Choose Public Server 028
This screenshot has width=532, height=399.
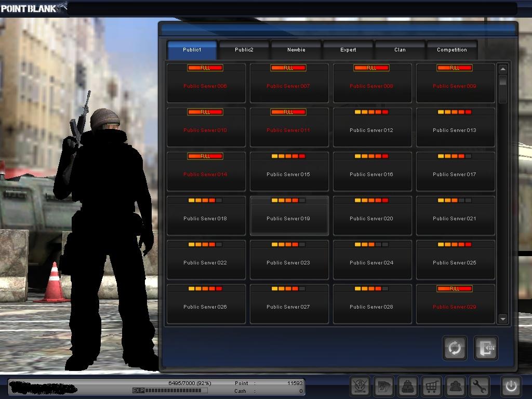[372, 303]
